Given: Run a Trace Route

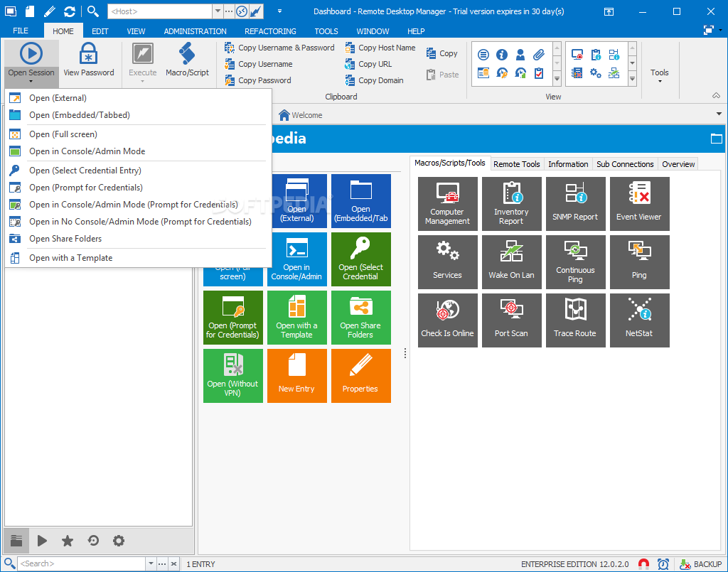Looking at the screenshot, I should (575, 320).
